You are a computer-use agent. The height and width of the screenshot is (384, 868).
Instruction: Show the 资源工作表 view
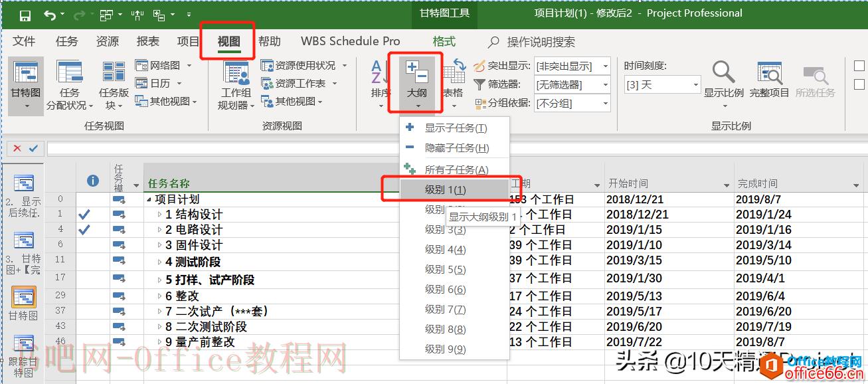coord(294,83)
